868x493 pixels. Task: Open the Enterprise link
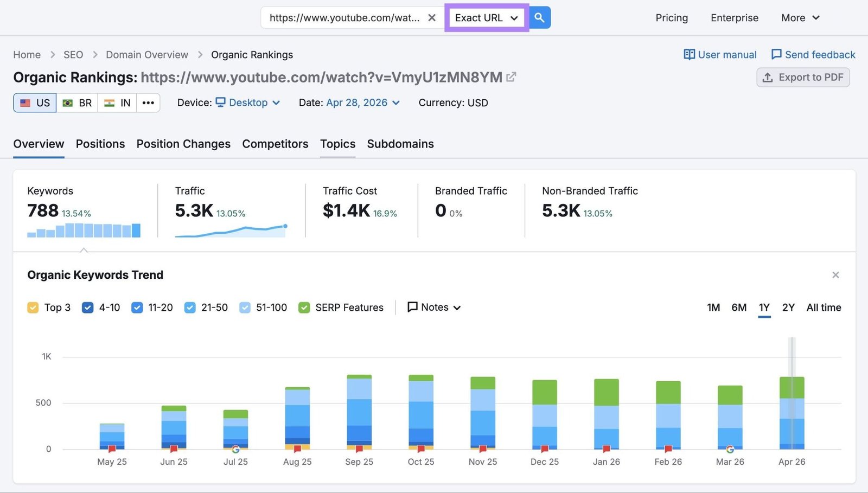click(735, 18)
